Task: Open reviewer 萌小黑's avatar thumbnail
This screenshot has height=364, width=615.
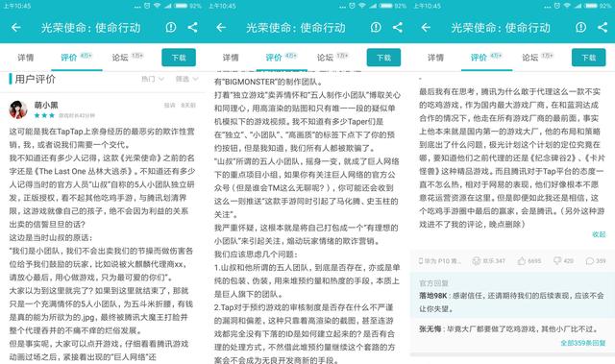Action: point(18,109)
